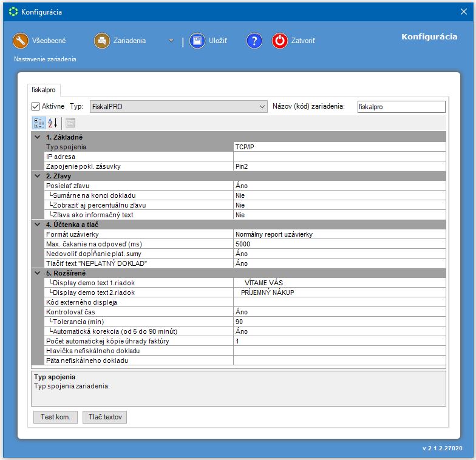The width and height of the screenshot is (476, 460).
Task: Click the Test kom. button
Action: pyautogui.click(x=55, y=417)
